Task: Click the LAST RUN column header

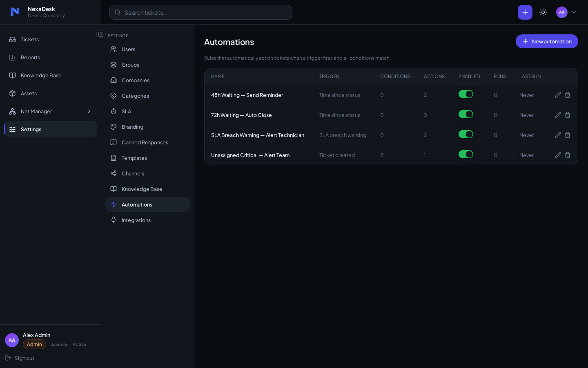Action: click(530, 76)
